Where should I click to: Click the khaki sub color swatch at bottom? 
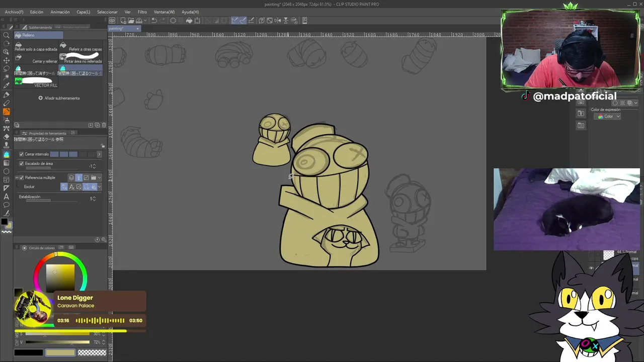click(60, 352)
